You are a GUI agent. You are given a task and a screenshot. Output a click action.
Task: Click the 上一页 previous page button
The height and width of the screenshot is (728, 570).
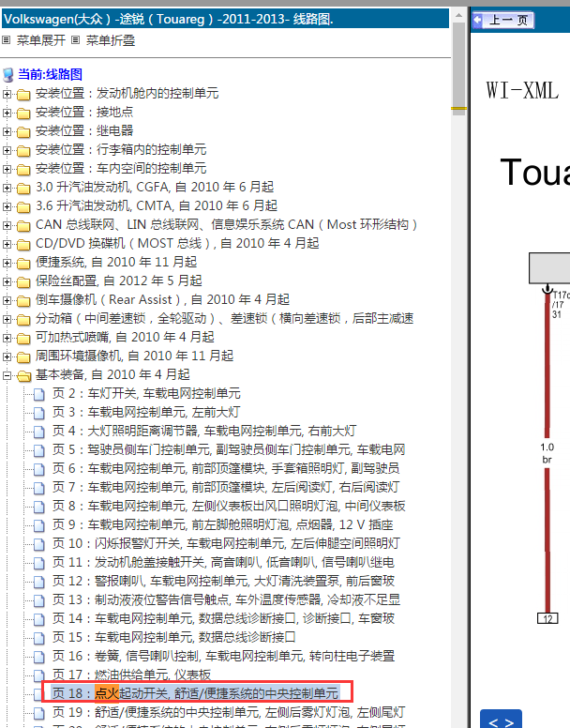point(503,20)
